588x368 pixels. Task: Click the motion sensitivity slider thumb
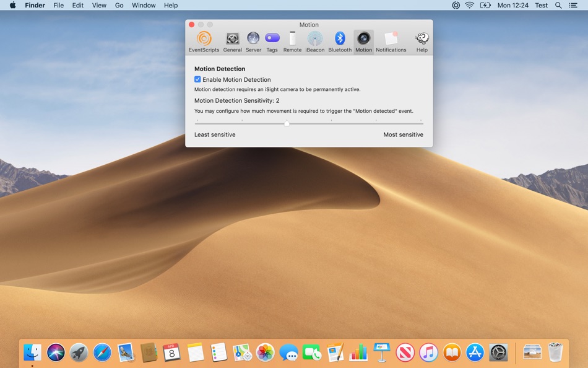click(x=287, y=123)
